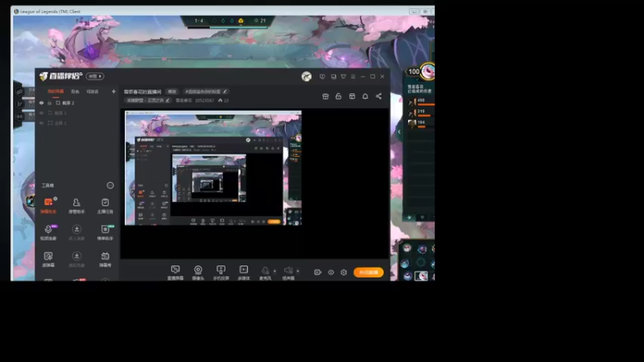Open the user avatar in the title bar
644x362 pixels.
click(x=307, y=76)
